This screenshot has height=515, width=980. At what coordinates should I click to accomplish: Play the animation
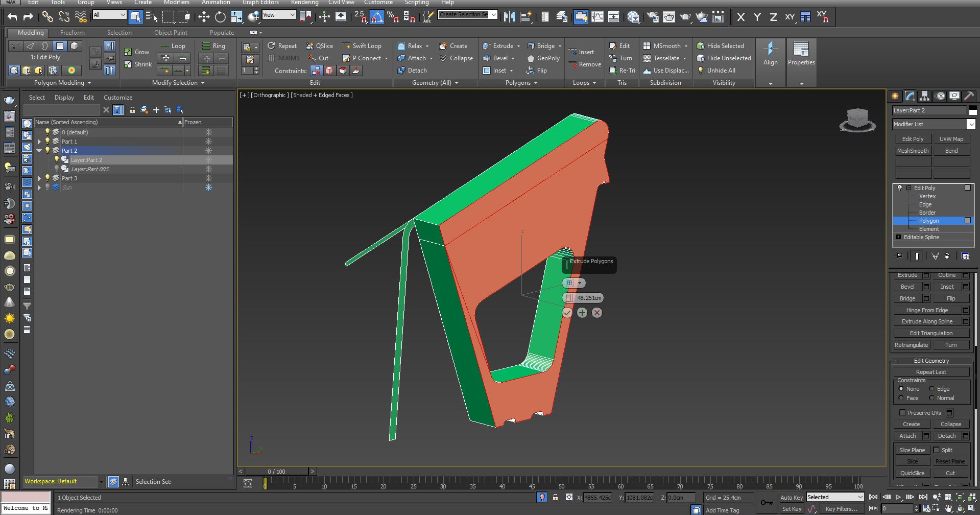898,497
